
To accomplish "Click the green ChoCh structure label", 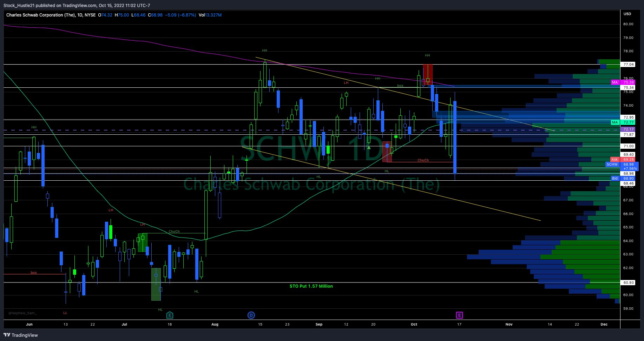I will coord(174,232).
